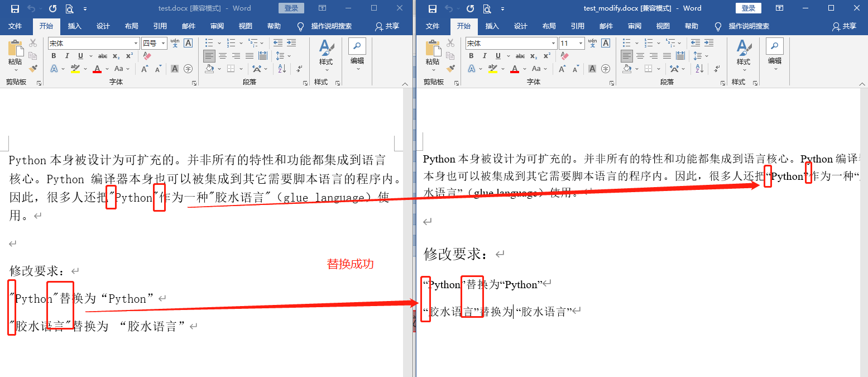This screenshot has width=868, height=377.
Task: Click character shading icon in test.docx window
Action: coord(175,69)
